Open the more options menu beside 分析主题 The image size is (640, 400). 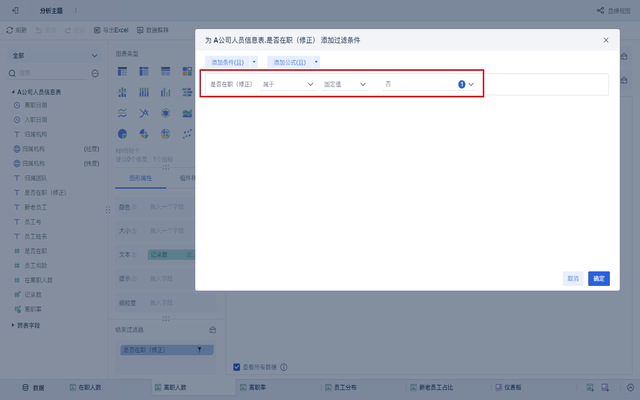76,11
